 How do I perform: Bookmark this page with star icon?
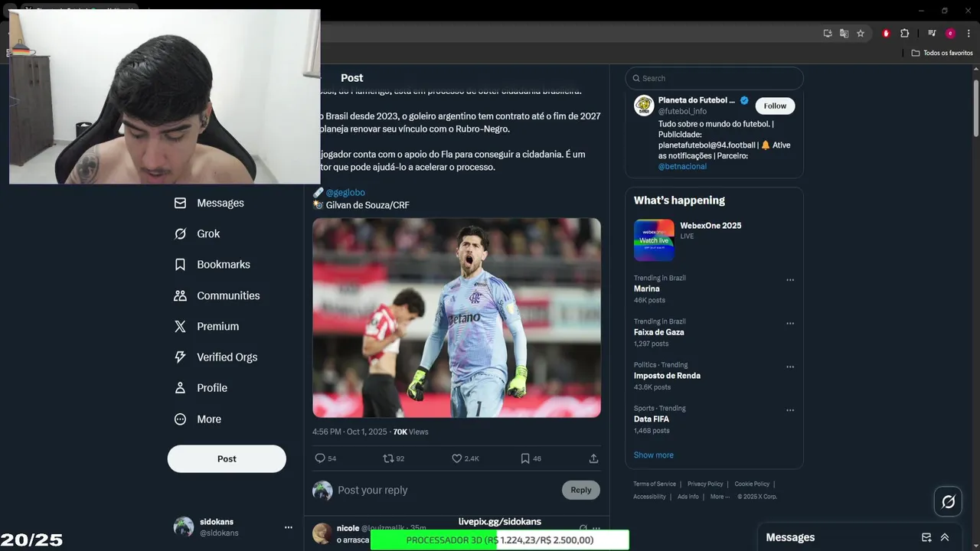(861, 33)
